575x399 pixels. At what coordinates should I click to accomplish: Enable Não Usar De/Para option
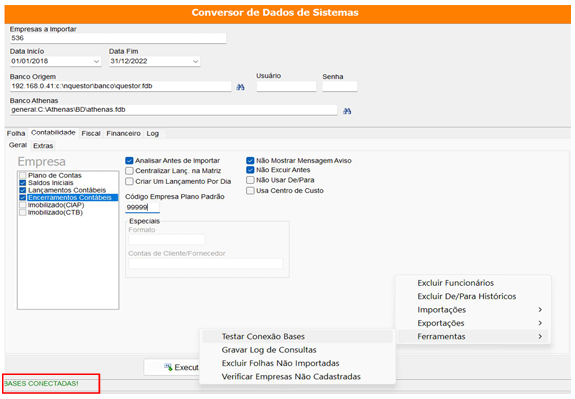tap(250, 180)
